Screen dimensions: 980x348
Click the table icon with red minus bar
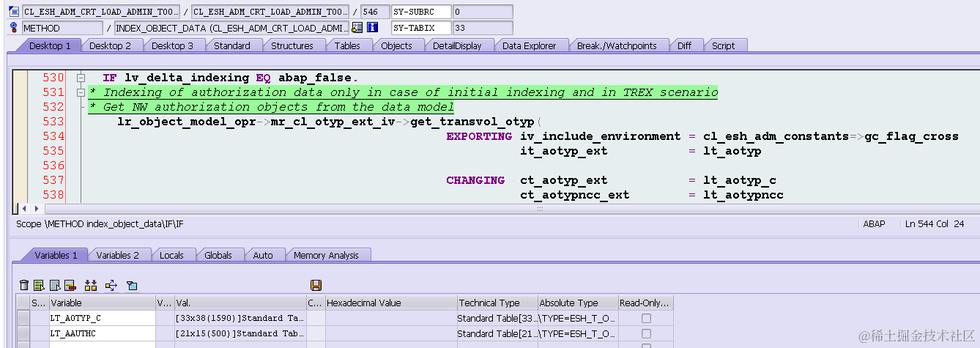(x=70, y=285)
